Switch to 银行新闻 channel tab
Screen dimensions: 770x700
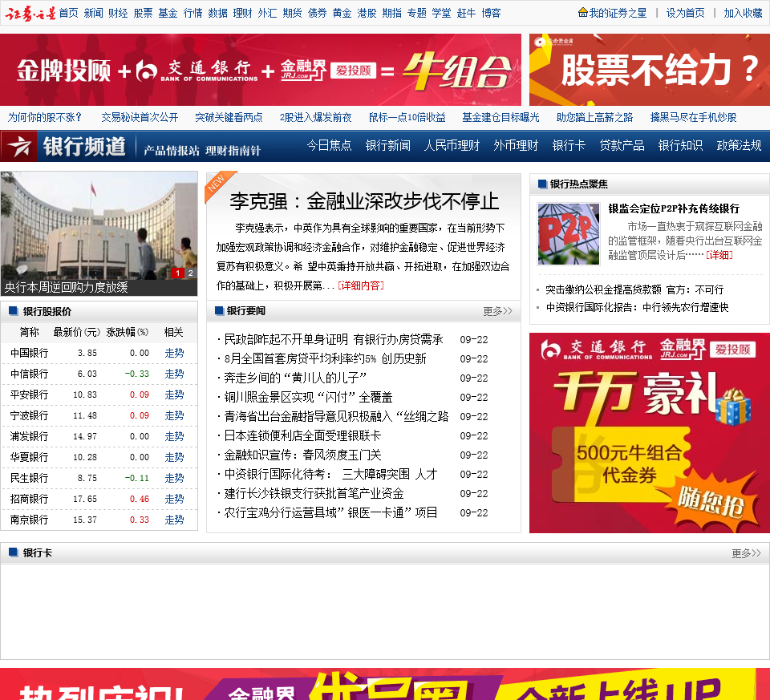(x=388, y=145)
